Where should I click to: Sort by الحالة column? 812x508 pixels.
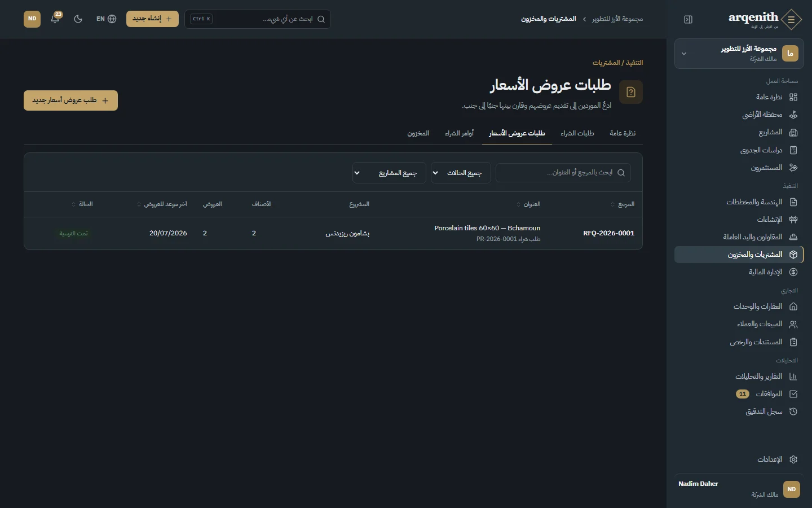[x=82, y=204]
